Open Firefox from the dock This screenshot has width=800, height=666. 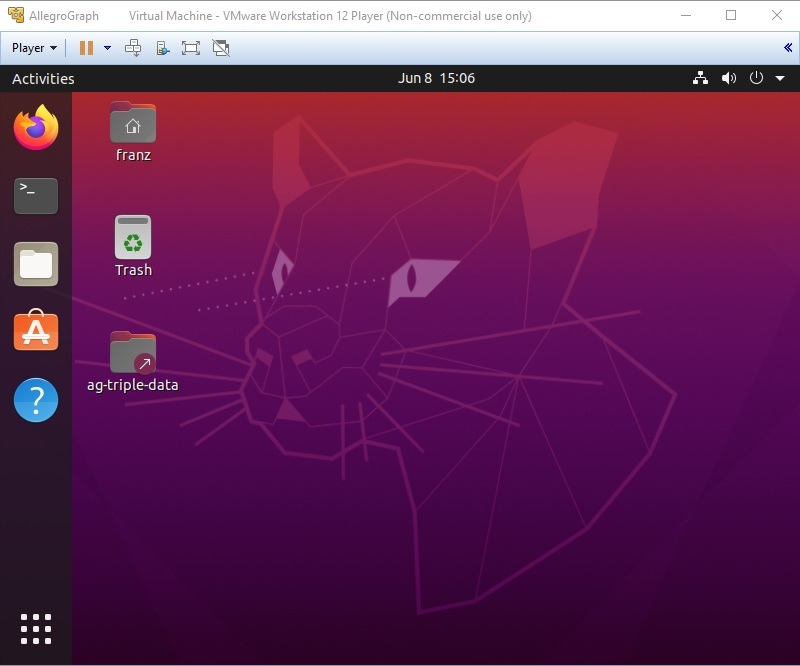[35, 127]
